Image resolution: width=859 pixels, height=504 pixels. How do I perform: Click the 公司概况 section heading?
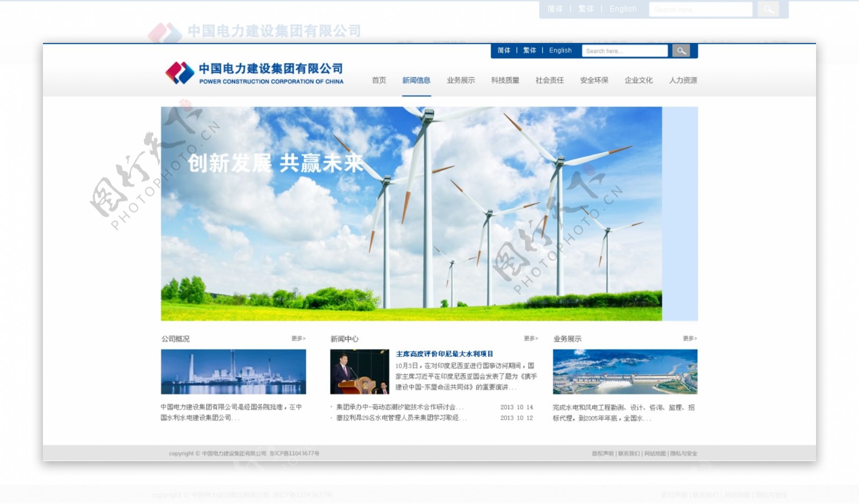(176, 339)
